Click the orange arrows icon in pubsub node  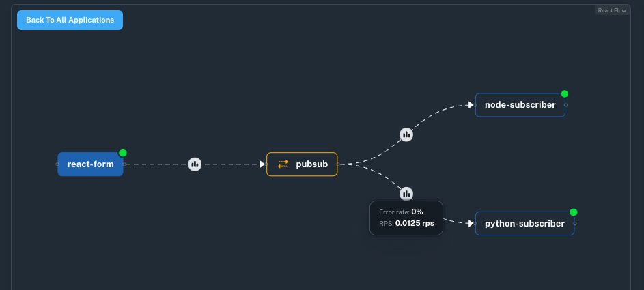pos(283,164)
